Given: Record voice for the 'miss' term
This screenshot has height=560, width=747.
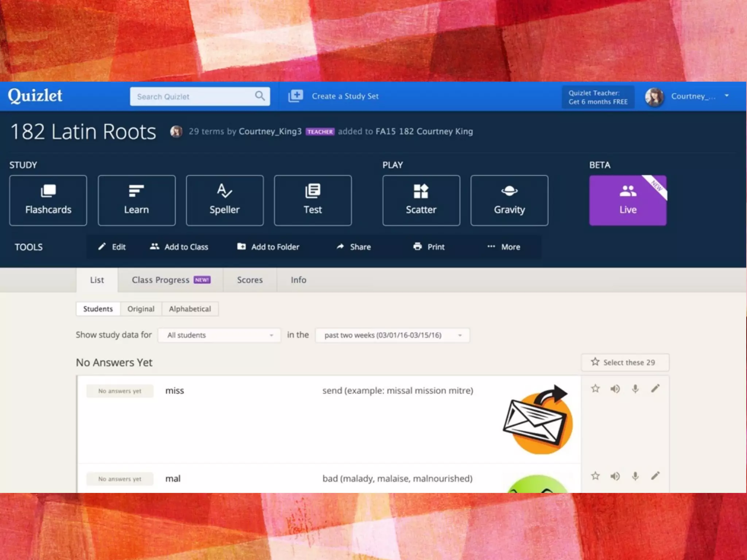Looking at the screenshot, I should coord(635,389).
